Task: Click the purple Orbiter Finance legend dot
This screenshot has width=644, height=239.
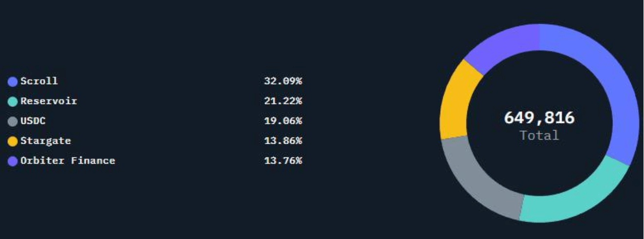Action: (13, 161)
